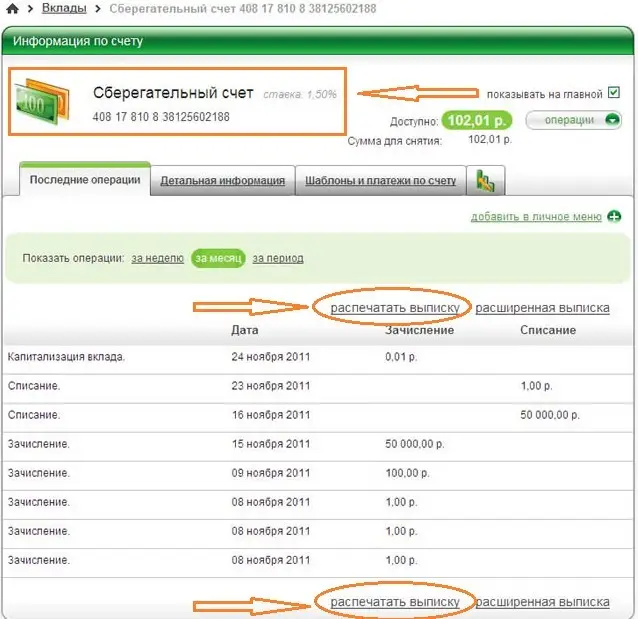Click добавить в личное меню link
The width and height of the screenshot is (638, 619).
[x=536, y=217]
